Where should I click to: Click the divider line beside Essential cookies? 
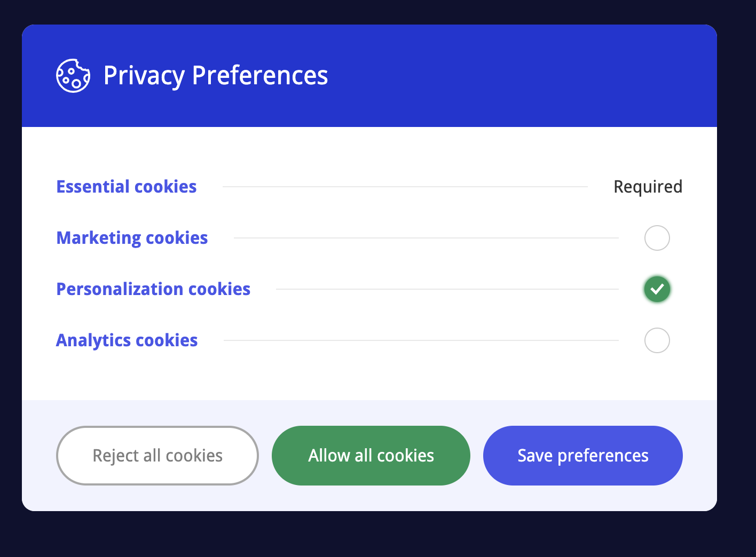tap(405, 187)
